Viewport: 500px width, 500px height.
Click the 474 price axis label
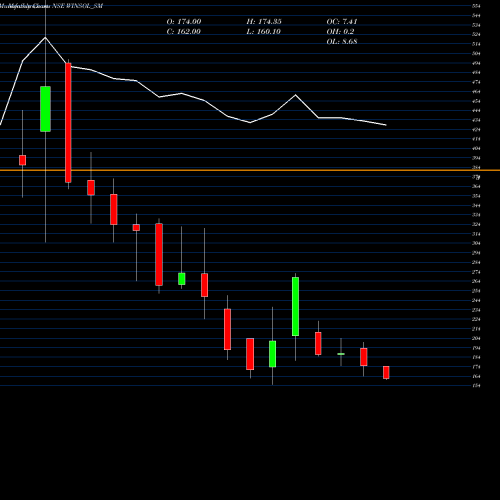click(x=476, y=82)
